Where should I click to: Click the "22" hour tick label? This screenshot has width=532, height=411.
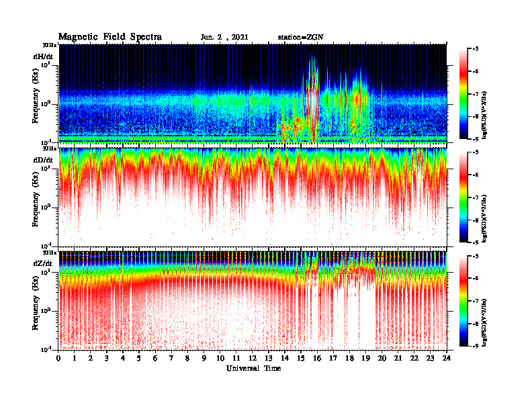tap(414, 358)
